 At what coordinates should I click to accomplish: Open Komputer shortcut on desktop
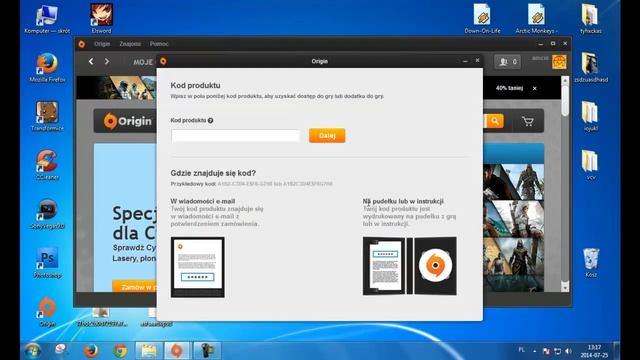(x=47, y=19)
